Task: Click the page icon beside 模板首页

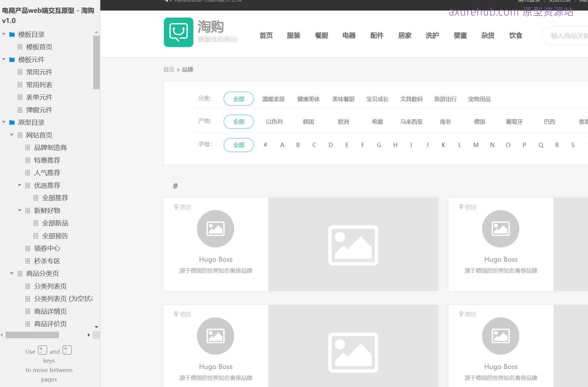Action: tap(20, 47)
